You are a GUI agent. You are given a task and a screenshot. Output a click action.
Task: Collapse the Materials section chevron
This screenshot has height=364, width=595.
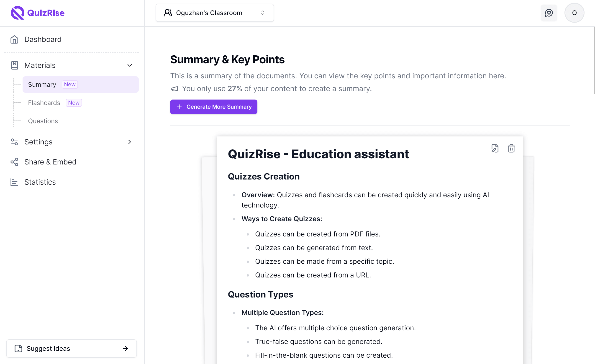(130, 65)
